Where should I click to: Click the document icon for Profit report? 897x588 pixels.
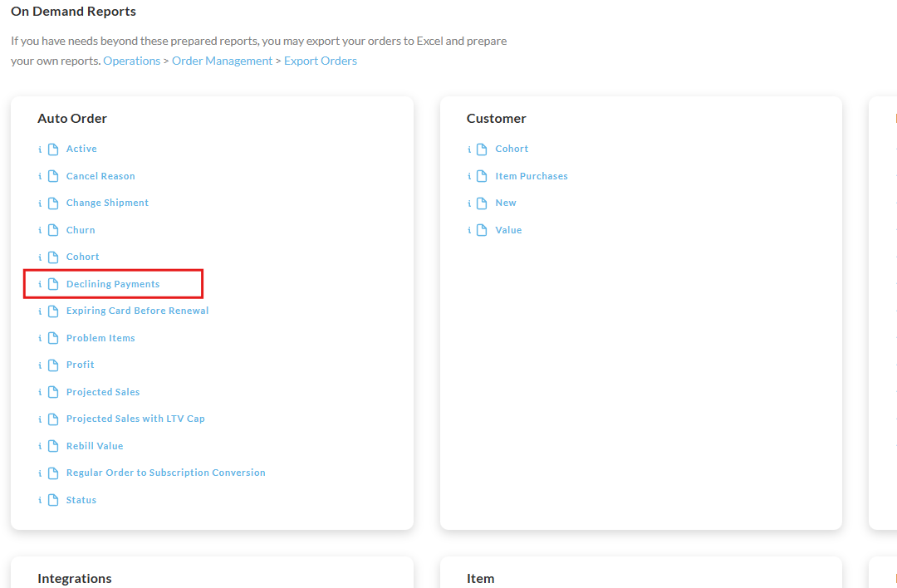pos(53,365)
